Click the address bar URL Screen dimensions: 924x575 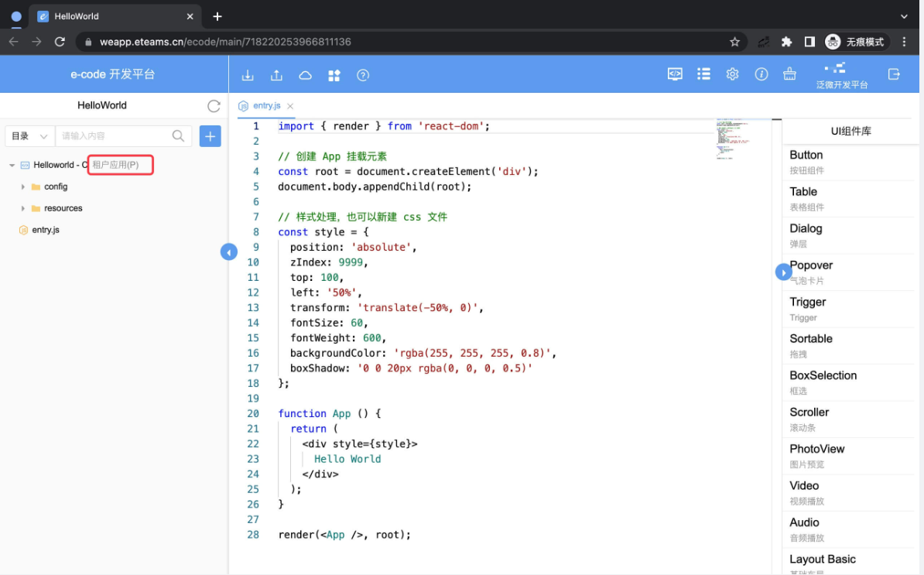pyautogui.click(x=225, y=42)
